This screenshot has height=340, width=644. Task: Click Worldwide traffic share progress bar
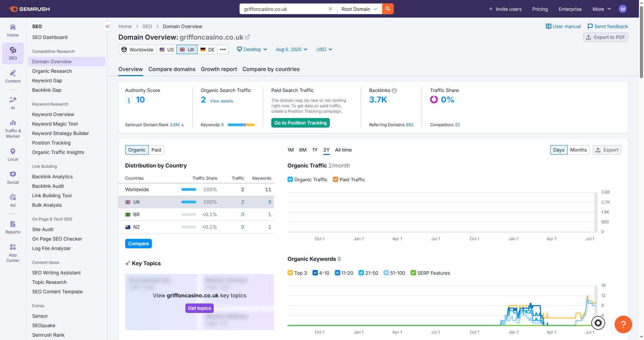[x=189, y=189]
